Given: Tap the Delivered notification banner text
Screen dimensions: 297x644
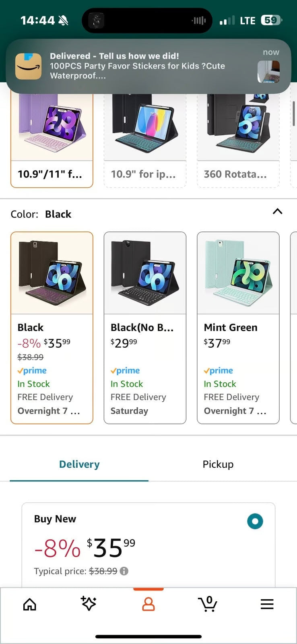Looking at the screenshot, I should point(137,66).
